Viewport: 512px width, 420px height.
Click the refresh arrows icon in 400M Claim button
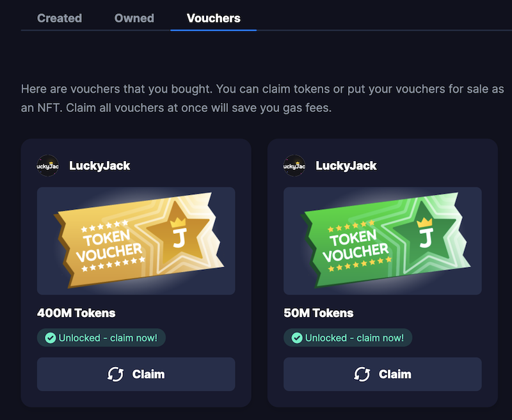(116, 374)
